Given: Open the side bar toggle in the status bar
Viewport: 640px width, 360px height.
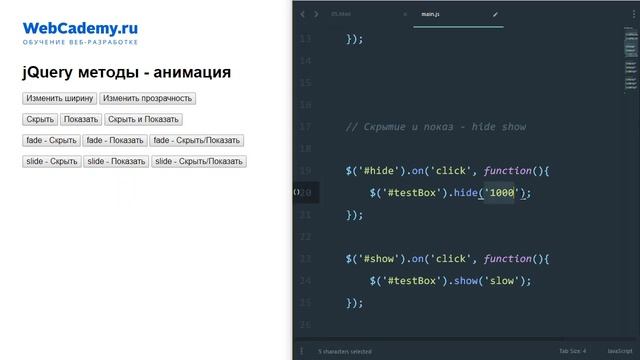Looking at the screenshot, I should point(302,351).
